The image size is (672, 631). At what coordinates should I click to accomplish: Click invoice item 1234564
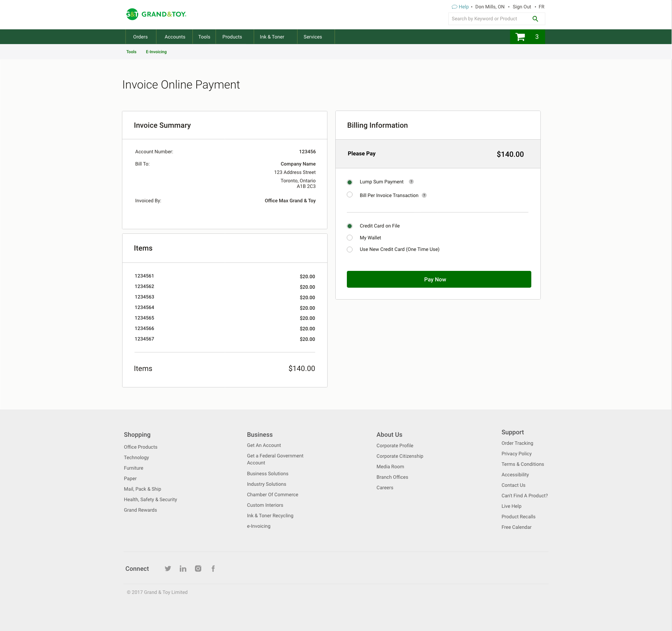point(144,307)
